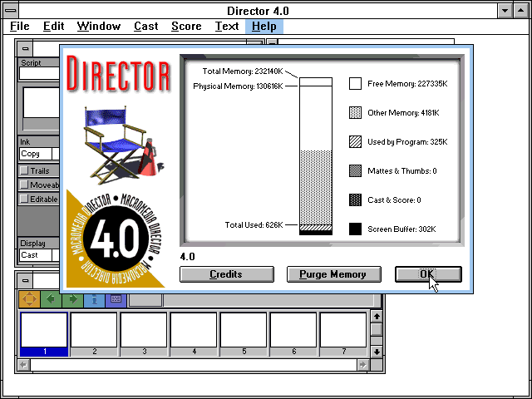
Task: Toggle the Moveable checkbox
Action: 24,185
